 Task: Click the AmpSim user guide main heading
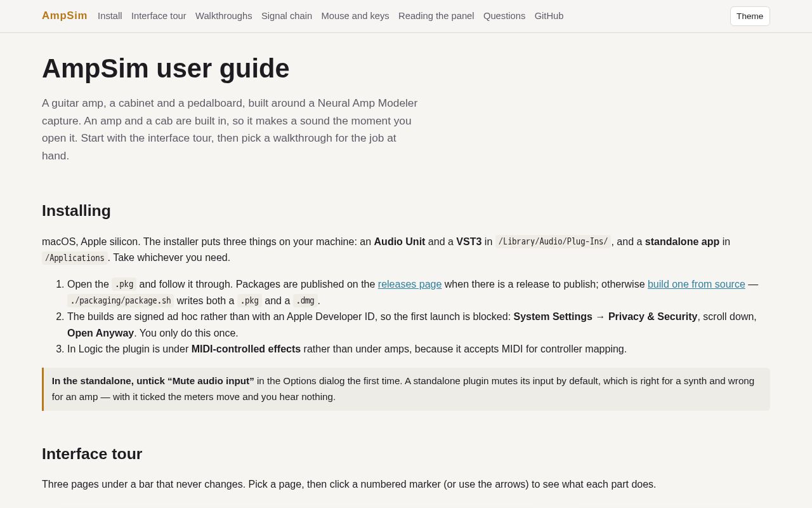[x=166, y=69]
